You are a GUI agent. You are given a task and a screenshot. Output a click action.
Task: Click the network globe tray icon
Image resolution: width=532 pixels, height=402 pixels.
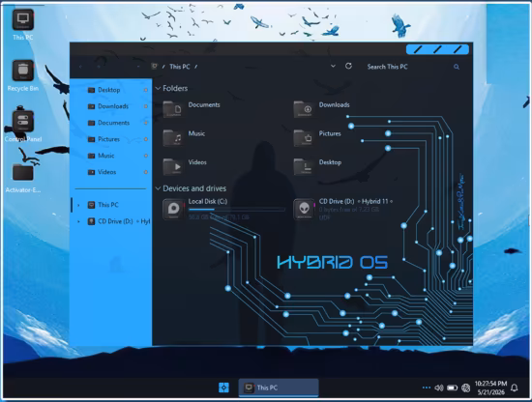click(x=466, y=388)
